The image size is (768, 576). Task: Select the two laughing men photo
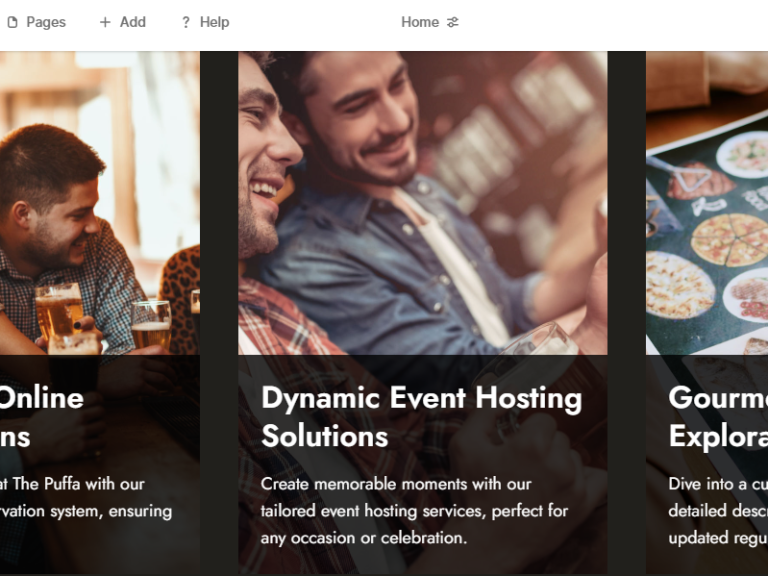coord(422,200)
